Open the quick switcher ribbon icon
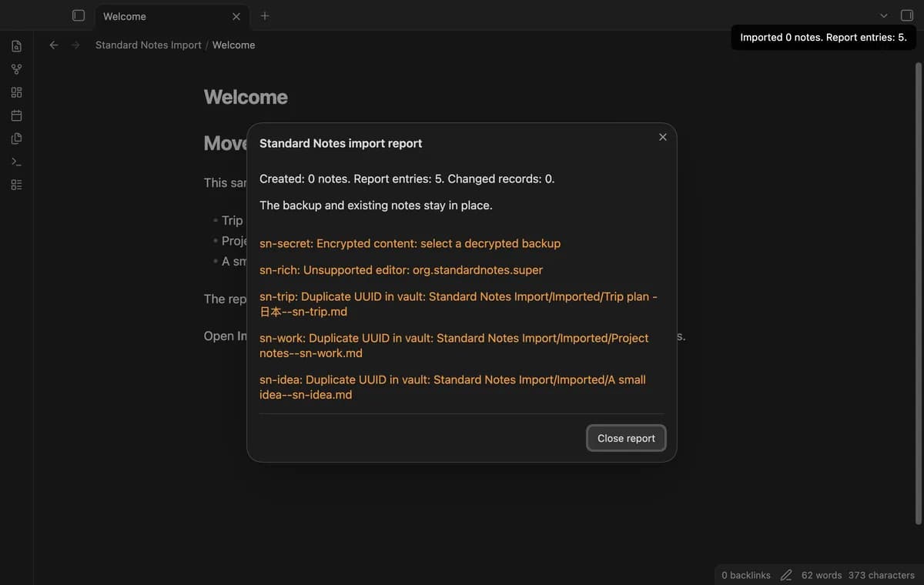 [16, 46]
